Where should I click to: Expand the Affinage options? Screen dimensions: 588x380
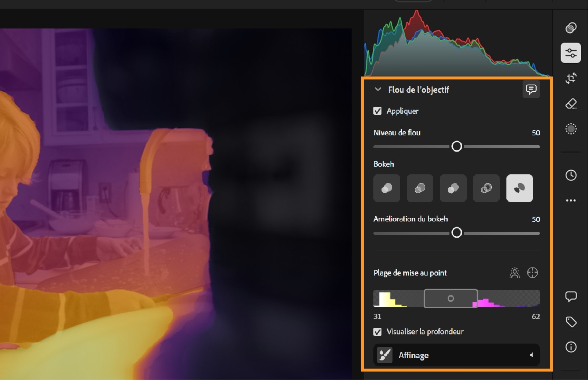[x=532, y=355]
